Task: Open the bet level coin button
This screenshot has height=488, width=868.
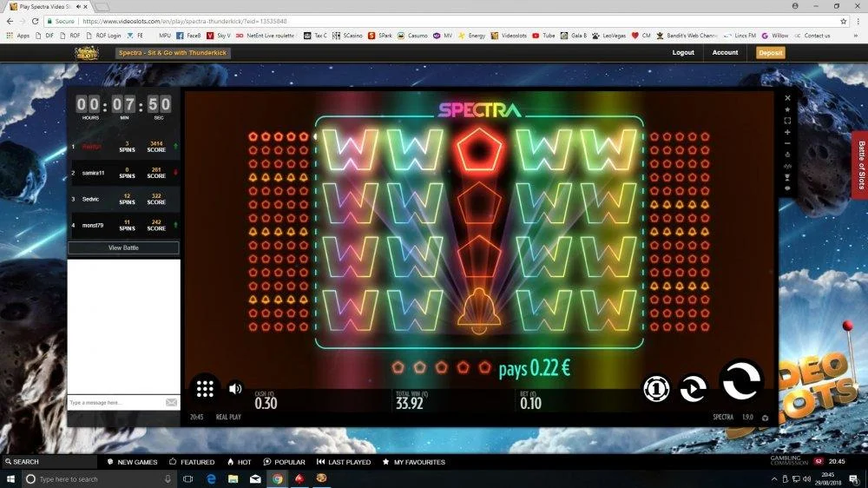Action: click(656, 388)
